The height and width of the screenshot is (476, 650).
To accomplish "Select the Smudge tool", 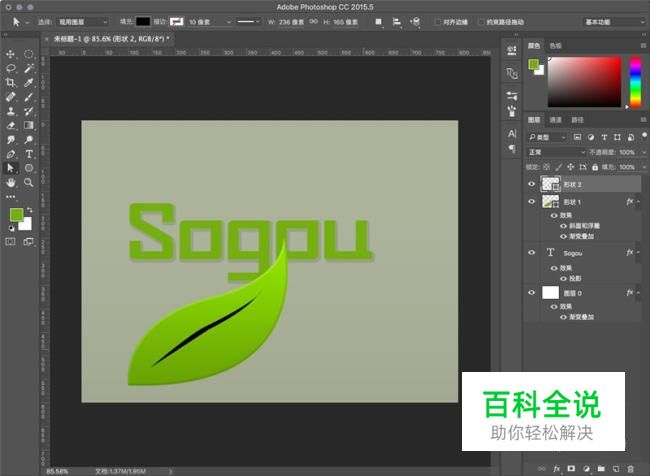I will [10, 140].
